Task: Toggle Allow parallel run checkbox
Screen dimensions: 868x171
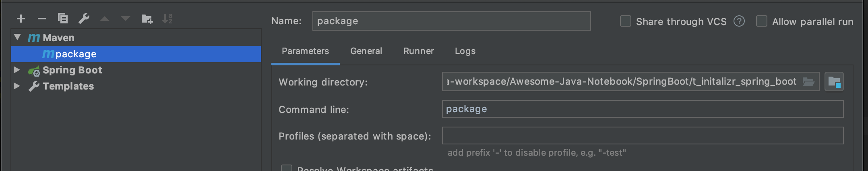Action: click(762, 21)
